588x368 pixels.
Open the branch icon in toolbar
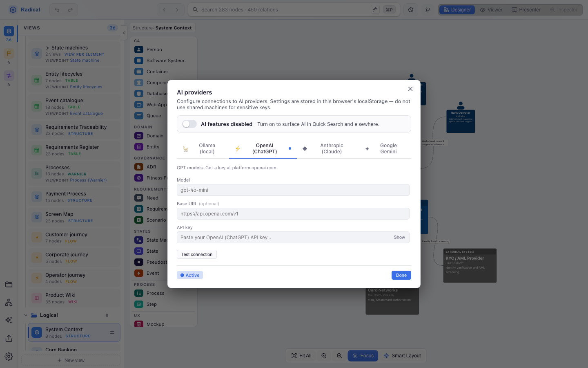pyautogui.click(x=428, y=10)
